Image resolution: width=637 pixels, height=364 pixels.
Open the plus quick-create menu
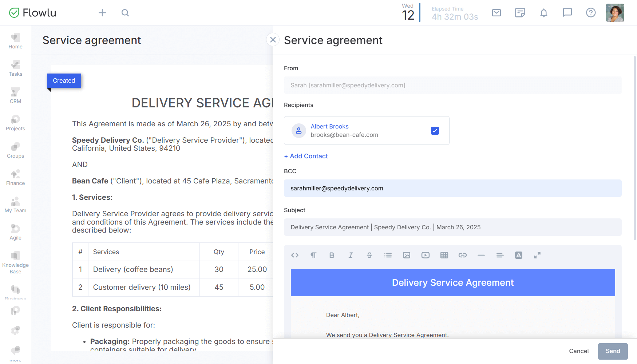click(x=102, y=13)
